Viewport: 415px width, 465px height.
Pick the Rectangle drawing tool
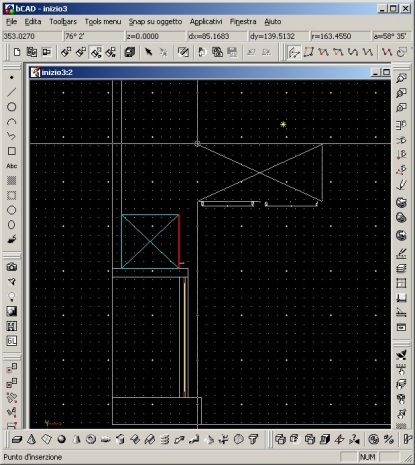coord(12,151)
